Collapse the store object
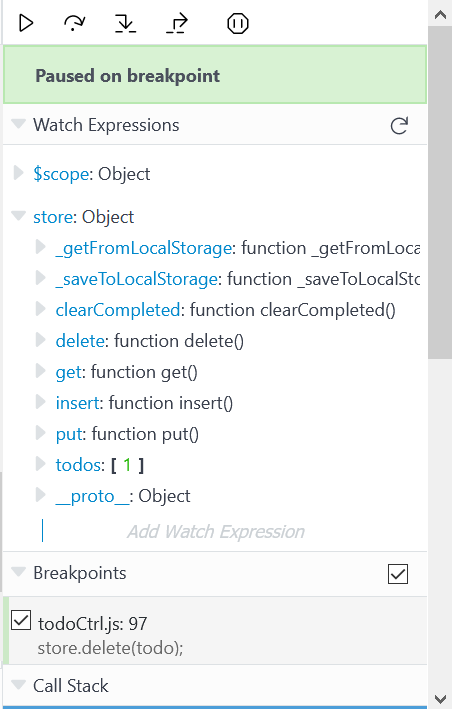Screen dimensions: 452x709 click(x=19, y=216)
